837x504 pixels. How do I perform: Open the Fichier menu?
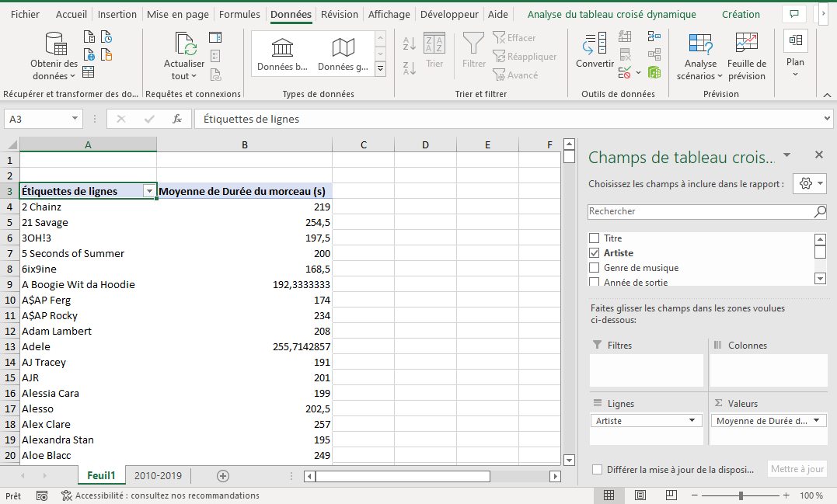point(25,15)
